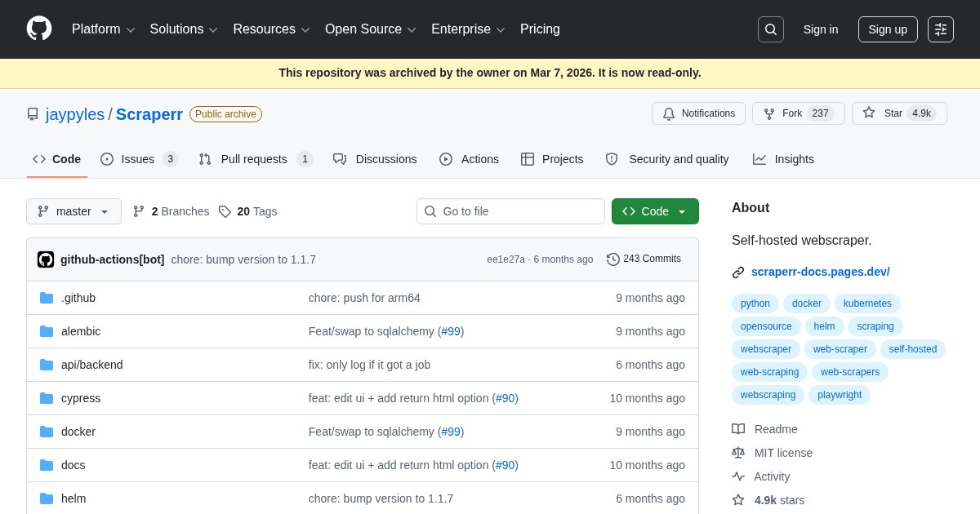Select the helm topic tag

825,326
